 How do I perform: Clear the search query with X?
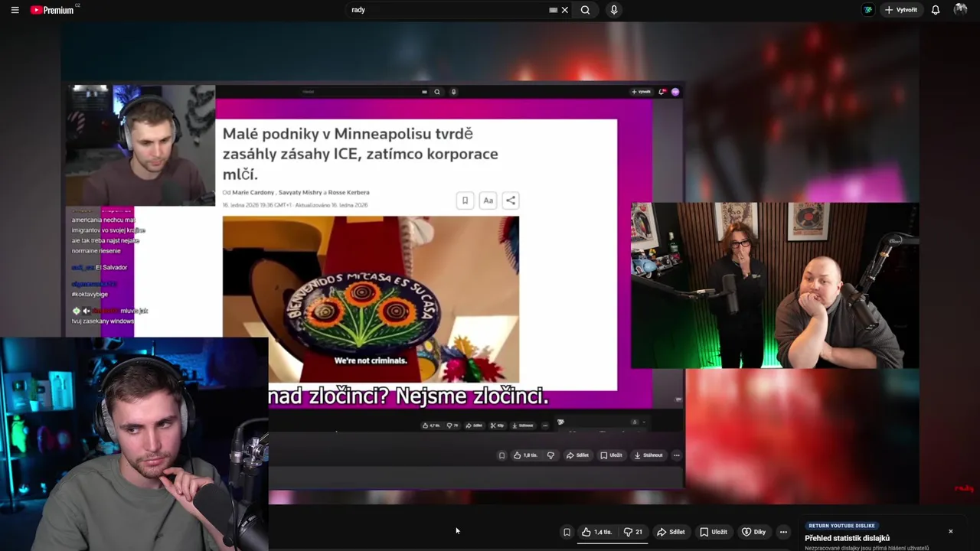click(x=565, y=10)
